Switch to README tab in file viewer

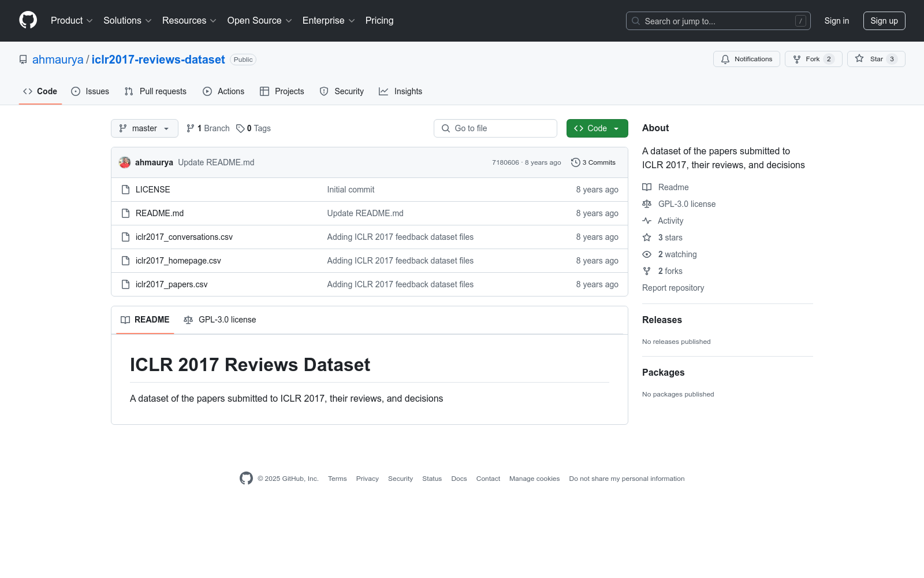[x=145, y=320]
